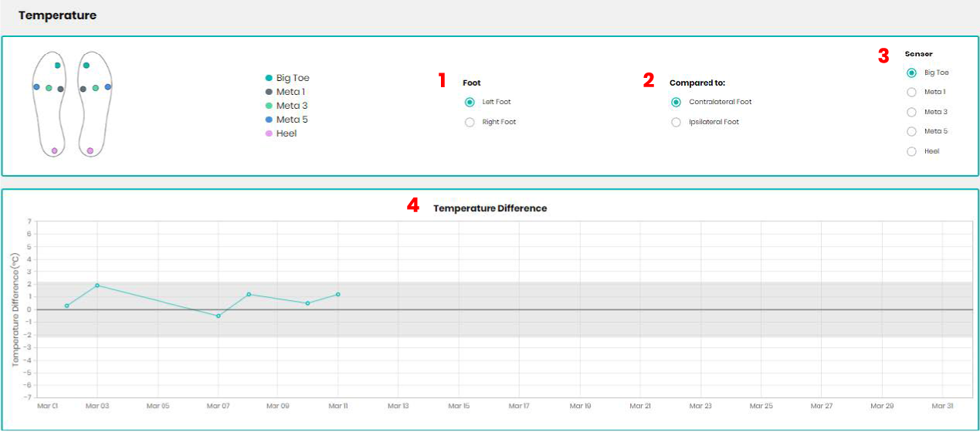Select Heel sensor radio button
The image size is (980, 432).
pos(912,151)
